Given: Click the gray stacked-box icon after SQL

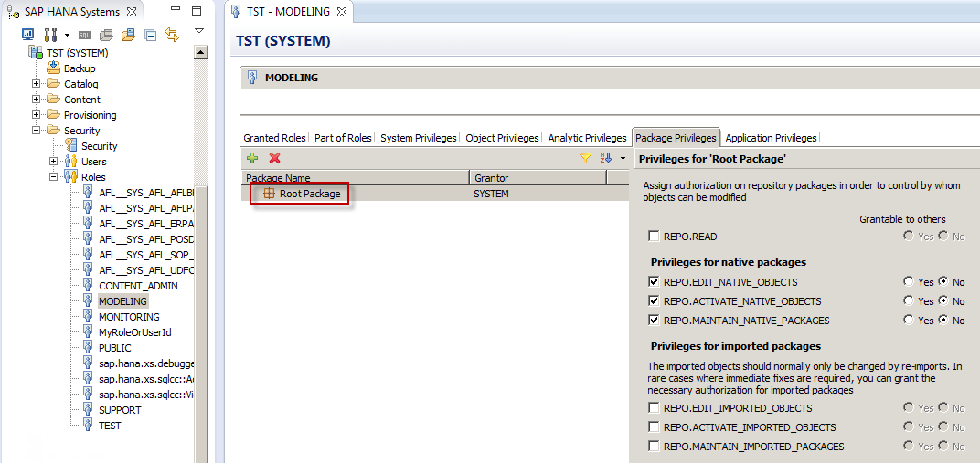Looking at the screenshot, I should [x=106, y=35].
